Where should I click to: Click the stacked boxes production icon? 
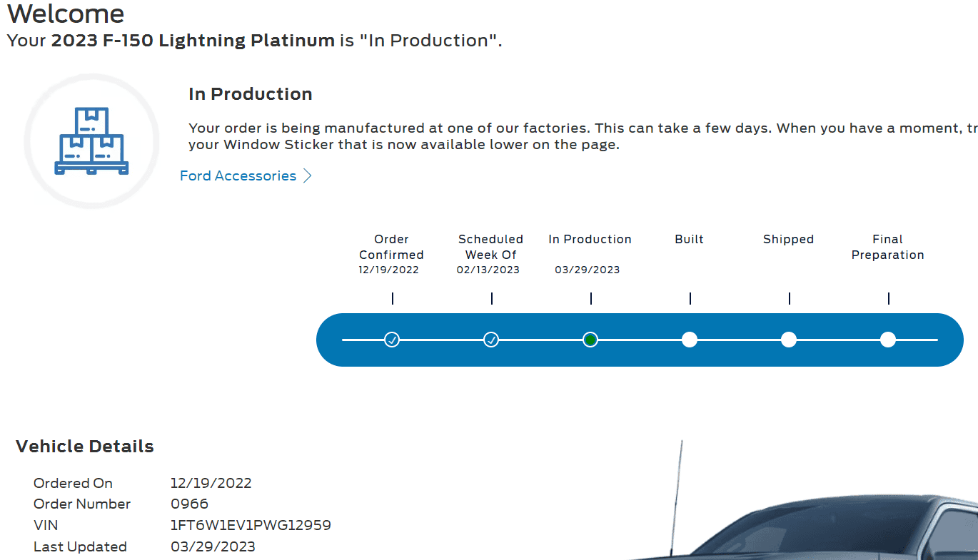pyautogui.click(x=91, y=141)
